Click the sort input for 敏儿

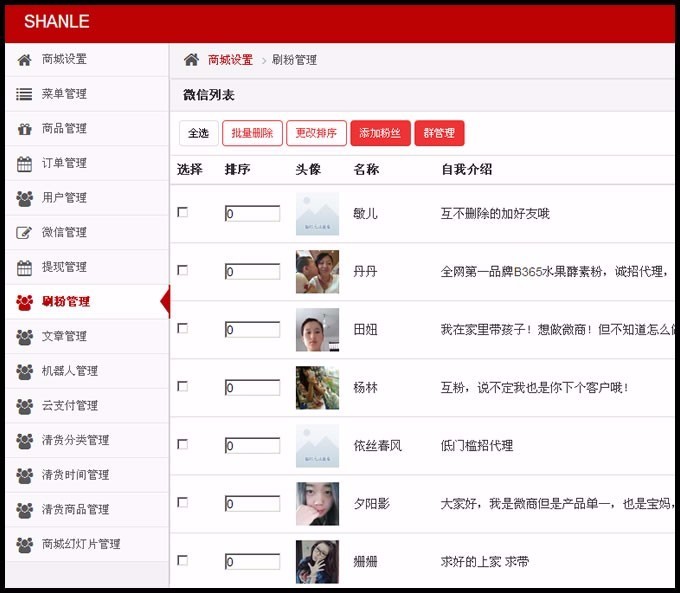(x=252, y=213)
